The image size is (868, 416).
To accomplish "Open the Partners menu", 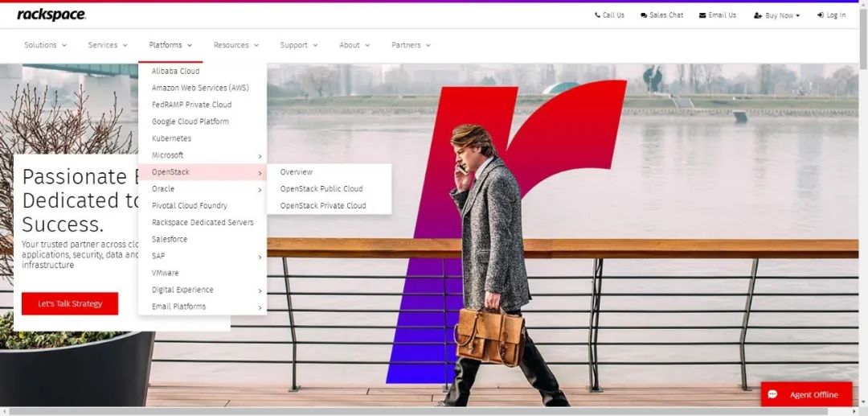I will (411, 45).
